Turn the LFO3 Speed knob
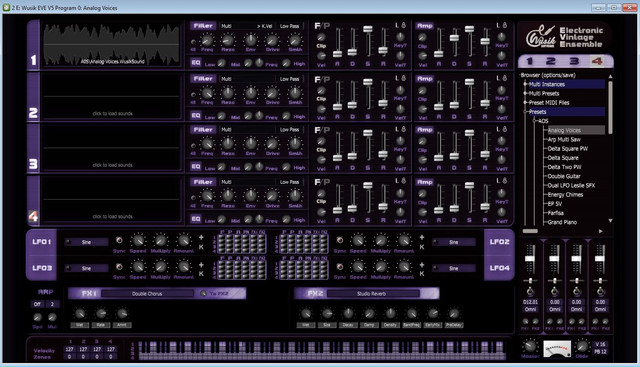The image size is (640, 367). coord(138,267)
